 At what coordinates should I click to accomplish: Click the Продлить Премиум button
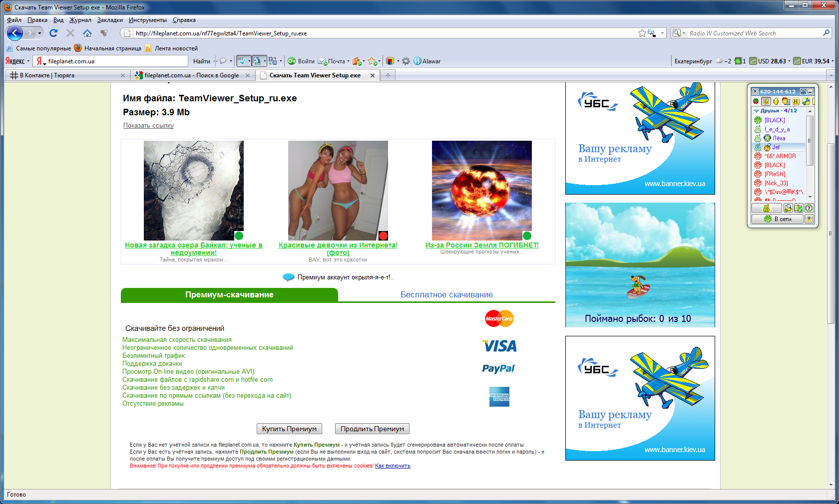pyautogui.click(x=372, y=429)
